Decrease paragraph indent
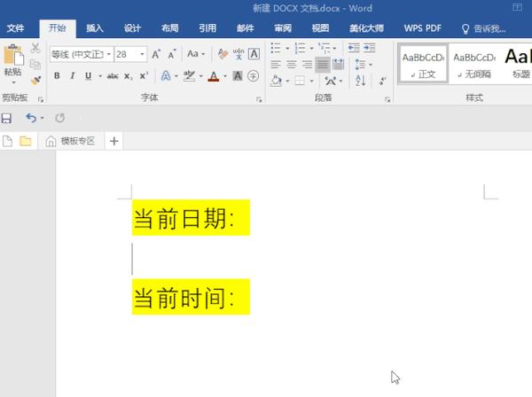 click(354, 48)
